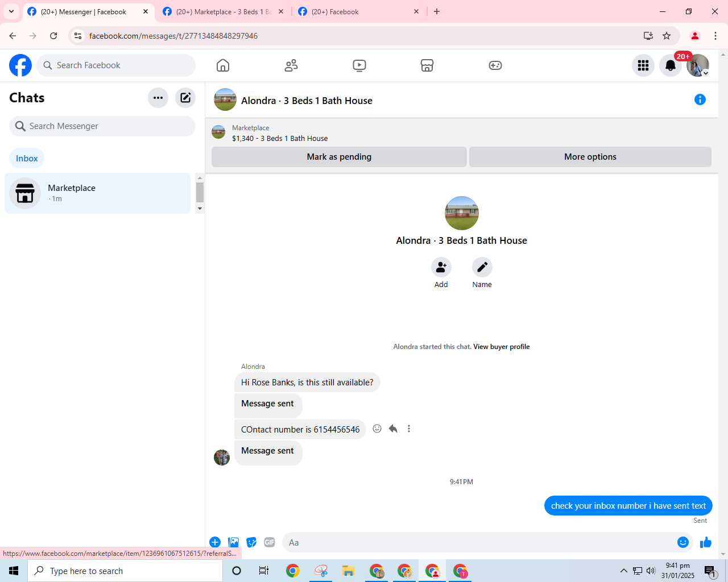
Task: Open the View buyer profile link
Action: (502, 347)
